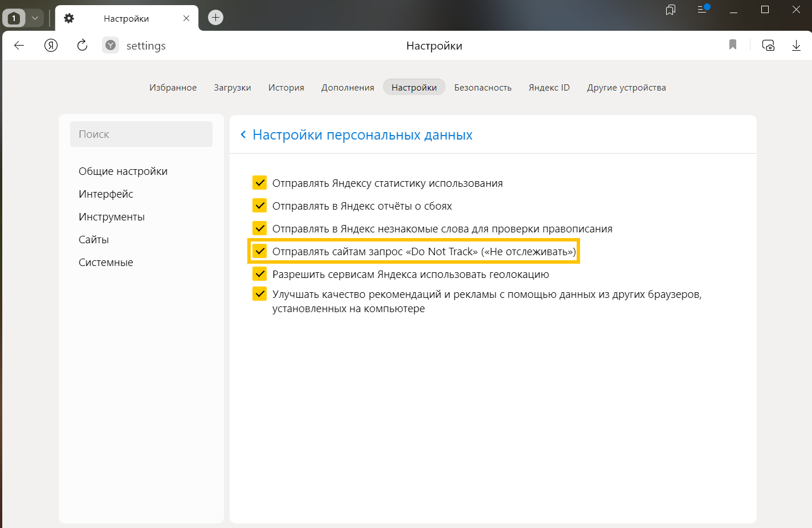812x528 pixels.
Task: Click the Поиск settings search field
Action: pos(141,134)
